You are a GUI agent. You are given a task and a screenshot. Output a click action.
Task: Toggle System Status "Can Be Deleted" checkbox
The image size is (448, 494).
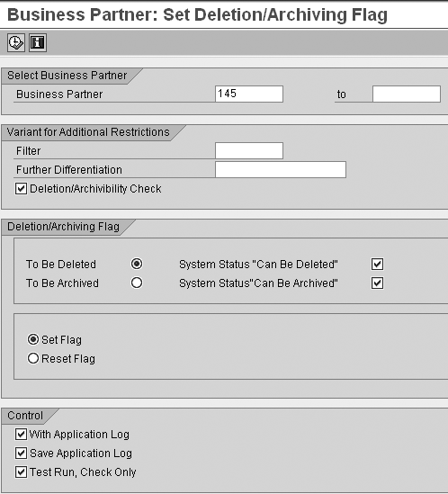378,264
